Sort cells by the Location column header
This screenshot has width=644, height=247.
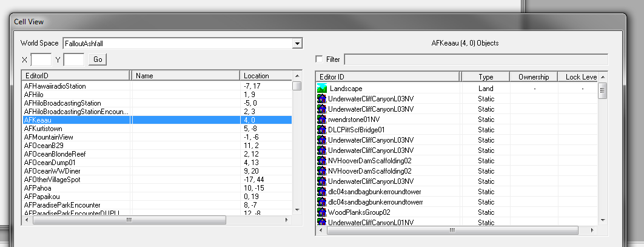coord(266,76)
